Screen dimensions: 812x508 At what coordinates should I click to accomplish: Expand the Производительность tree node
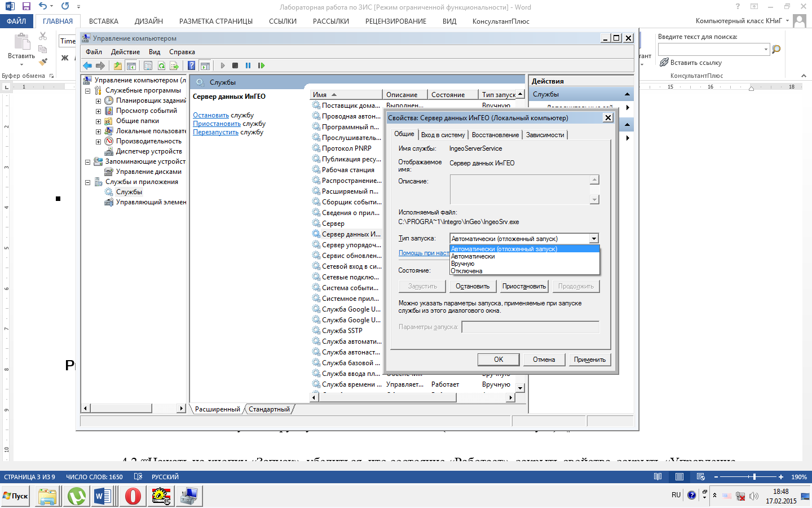[x=99, y=142]
